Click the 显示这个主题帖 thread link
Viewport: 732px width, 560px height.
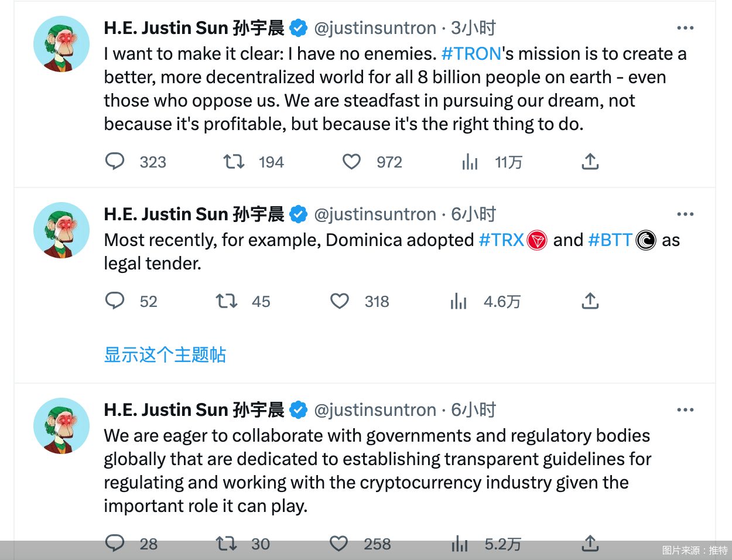pos(165,354)
